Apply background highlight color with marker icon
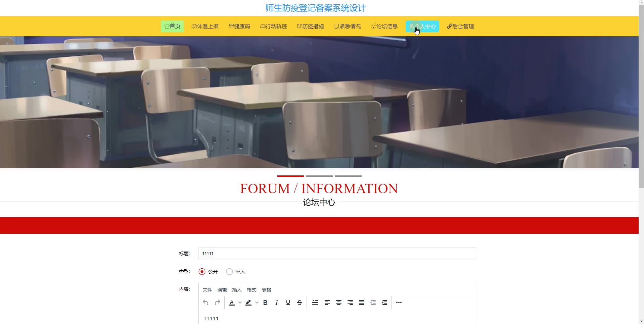The image size is (644, 324). (x=248, y=303)
